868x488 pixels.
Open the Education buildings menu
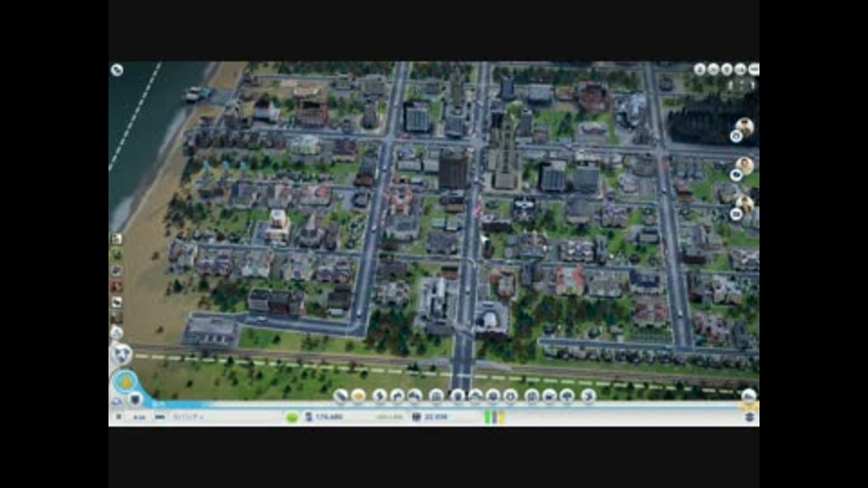pyautogui.click(x=532, y=396)
